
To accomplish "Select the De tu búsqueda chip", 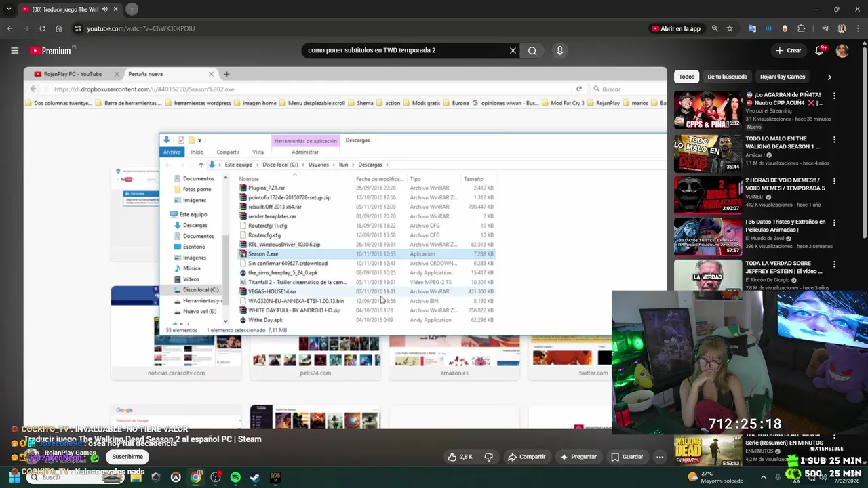I will click(x=727, y=77).
